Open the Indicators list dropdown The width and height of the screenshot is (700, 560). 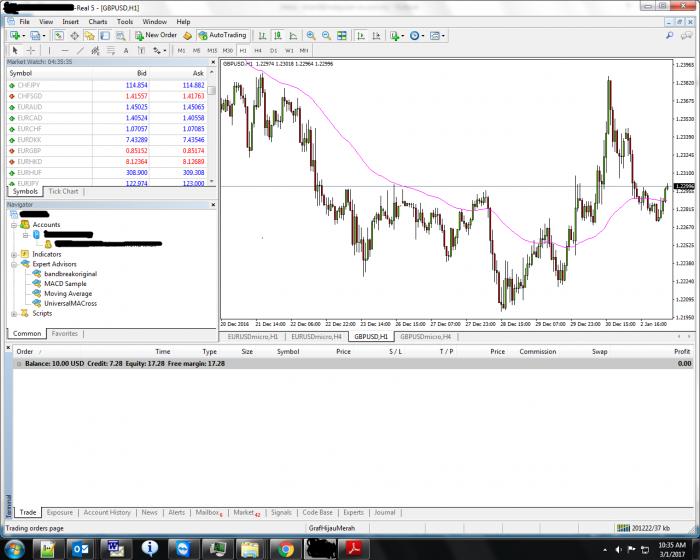[396, 36]
